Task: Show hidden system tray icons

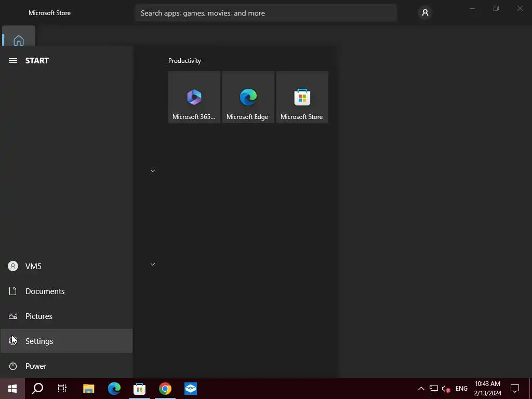Action: click(x=421, y=389)
